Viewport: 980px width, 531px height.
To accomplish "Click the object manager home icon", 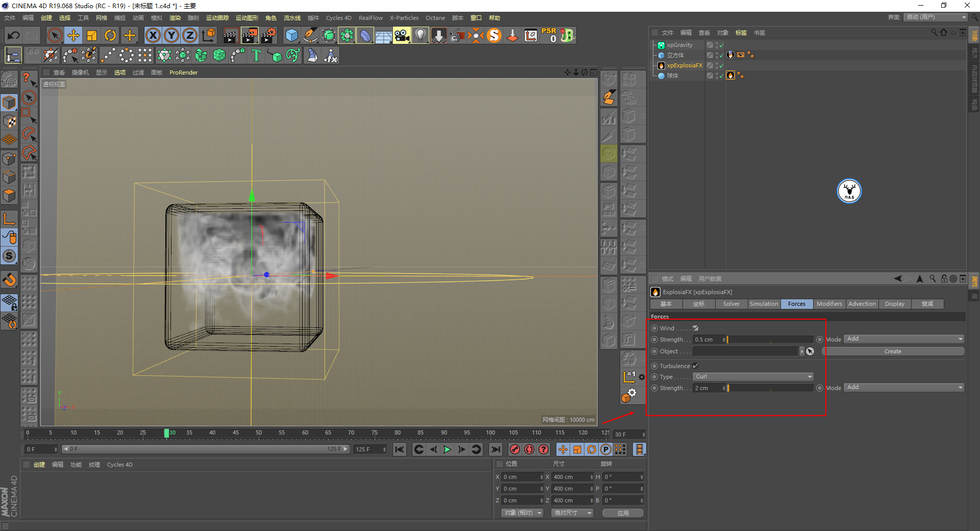I will [944, 32].
